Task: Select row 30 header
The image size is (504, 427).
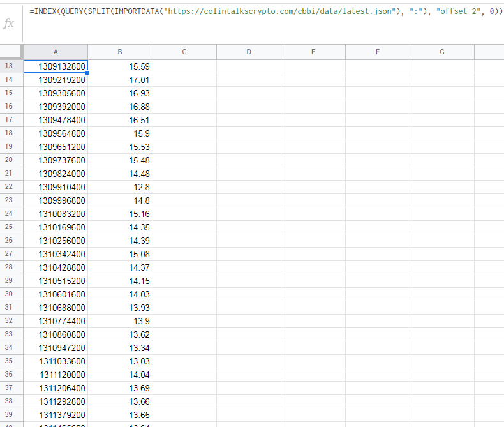Action: 11,294
